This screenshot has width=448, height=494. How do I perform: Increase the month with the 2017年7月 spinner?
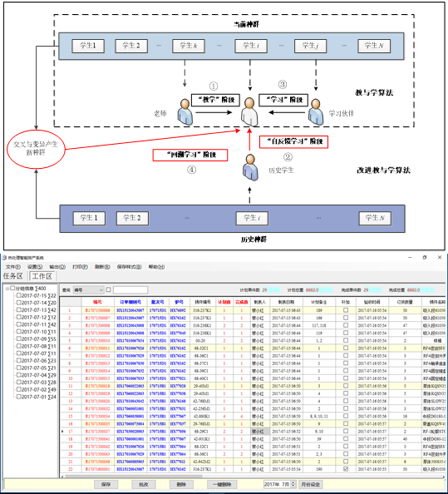point(293,482)
